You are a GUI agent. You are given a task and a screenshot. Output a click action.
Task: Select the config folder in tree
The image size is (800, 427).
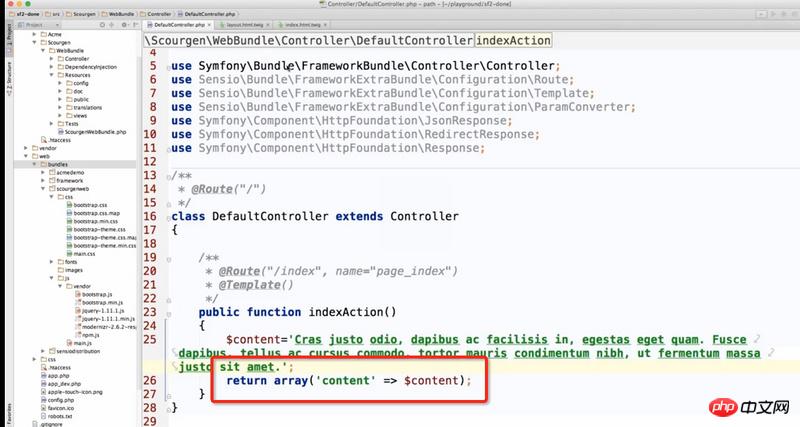(x=77, y=83)
